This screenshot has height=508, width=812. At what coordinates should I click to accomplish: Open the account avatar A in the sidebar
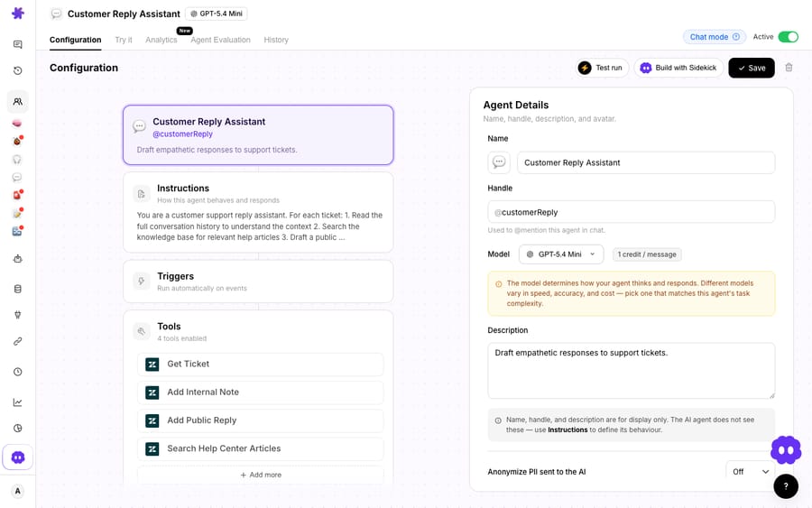tap(18, 491)
